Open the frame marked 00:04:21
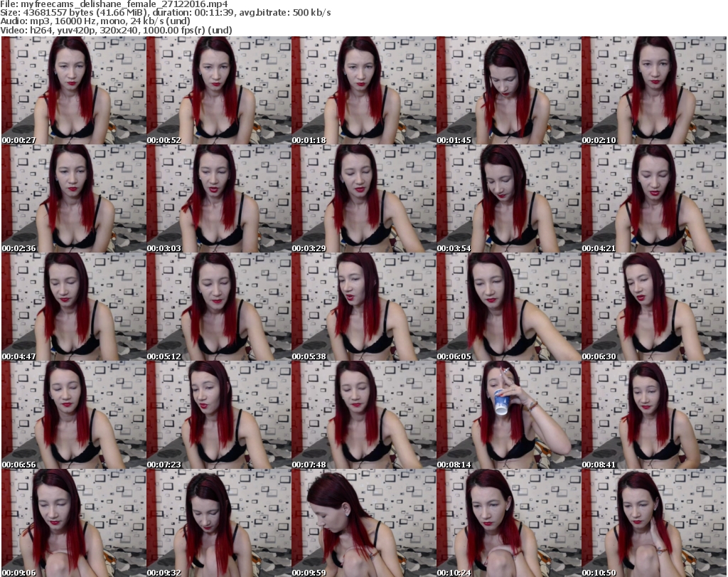 653,198
